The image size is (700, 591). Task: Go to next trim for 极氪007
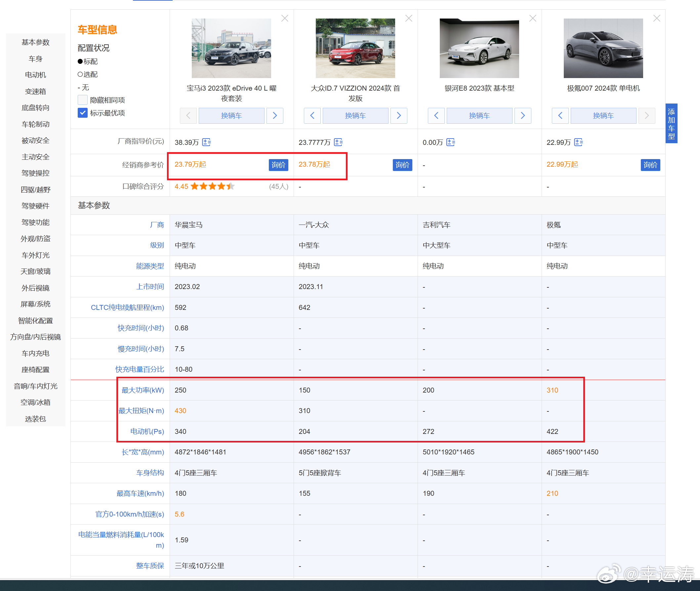click(x=647, y=115)
